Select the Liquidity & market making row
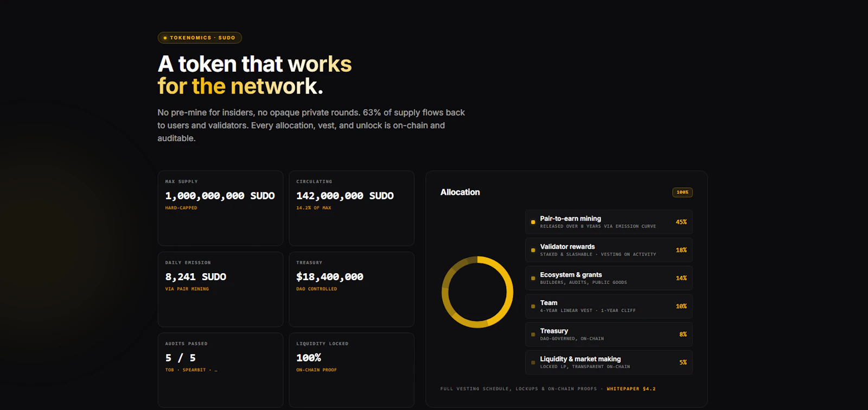This screenshot has width=868, height=410. [609, 362]
